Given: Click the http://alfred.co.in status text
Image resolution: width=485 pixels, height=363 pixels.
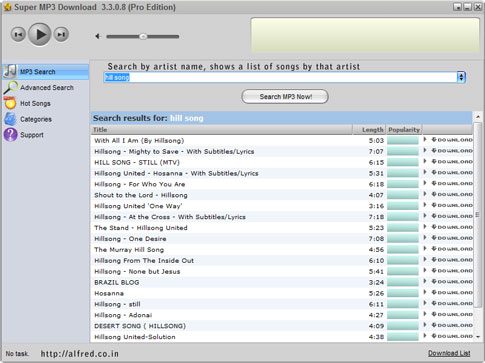Looking at the screenshot, I should 80,354.
